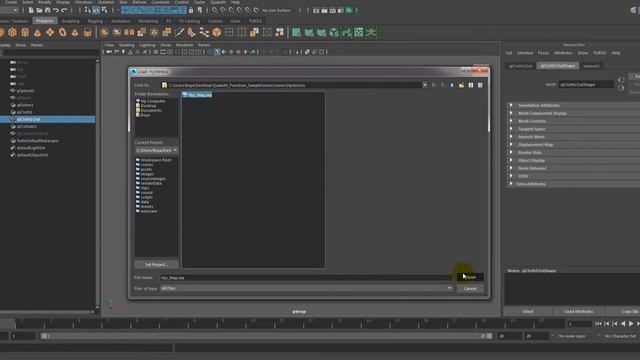Click the Redo arrow in the toolbar
Viewport: 640px width, 360px height.
(64, 10)
